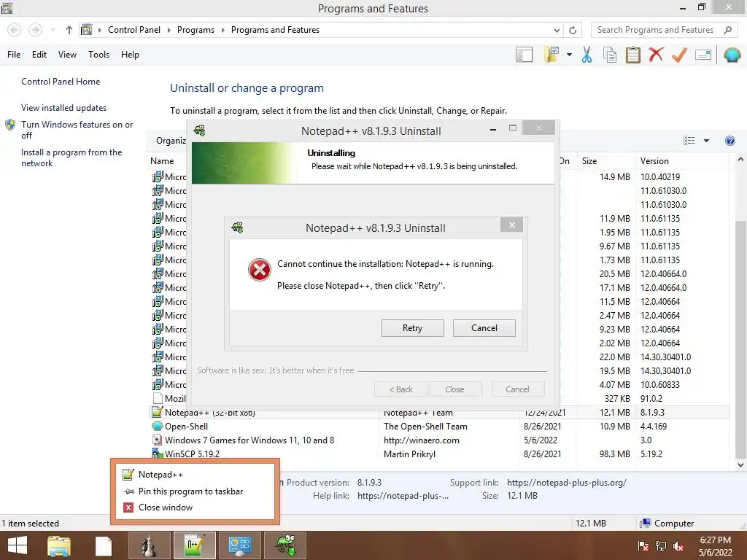This screenshot has height=560, width=747.
Task: Open Install a program from the network
Action: tap(71, 157)
